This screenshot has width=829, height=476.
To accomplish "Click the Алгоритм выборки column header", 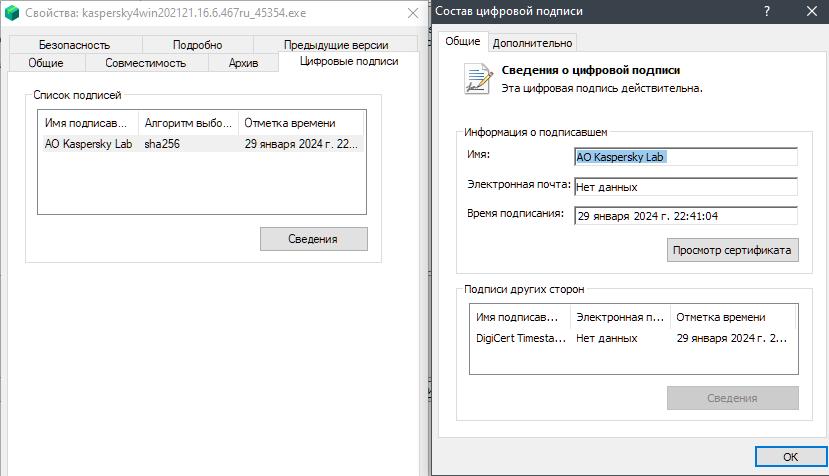I will [188, 123].
